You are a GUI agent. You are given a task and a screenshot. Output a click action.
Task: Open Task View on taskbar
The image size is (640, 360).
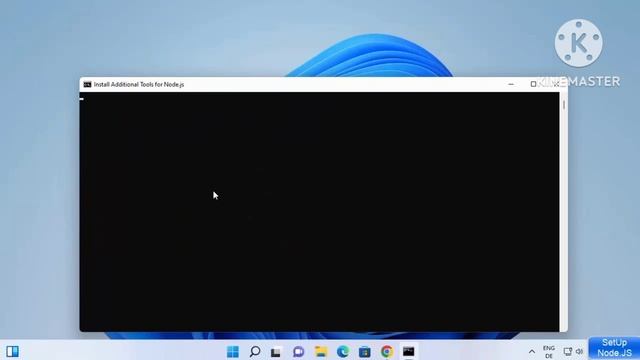pos(276,351)
